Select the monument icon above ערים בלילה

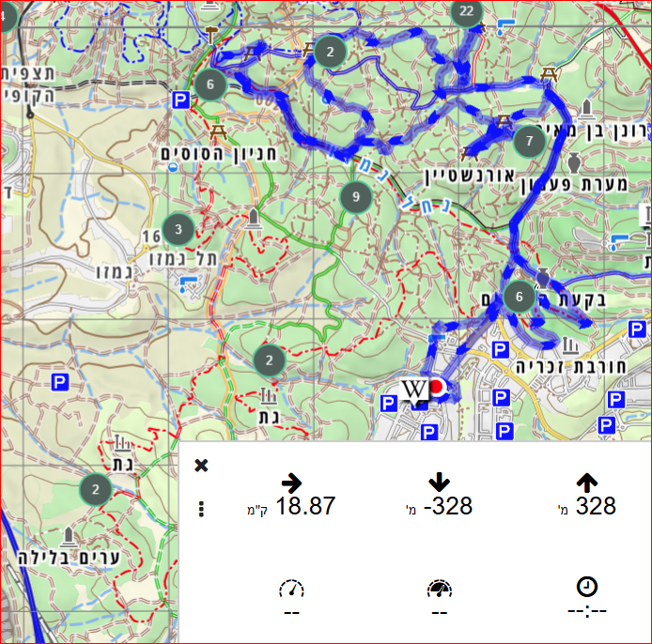[x=68, y=536]
